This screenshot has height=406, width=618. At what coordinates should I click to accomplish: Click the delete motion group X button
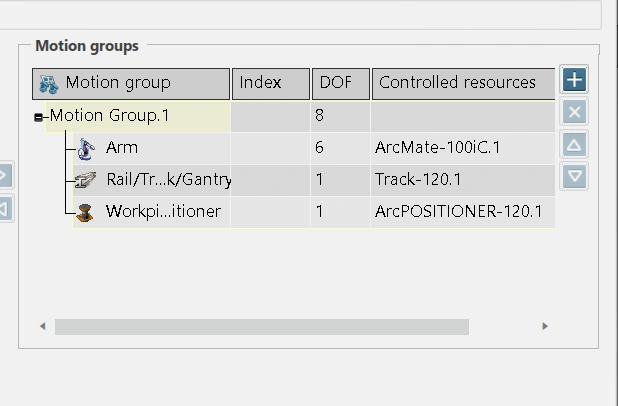tap(574, 112)
